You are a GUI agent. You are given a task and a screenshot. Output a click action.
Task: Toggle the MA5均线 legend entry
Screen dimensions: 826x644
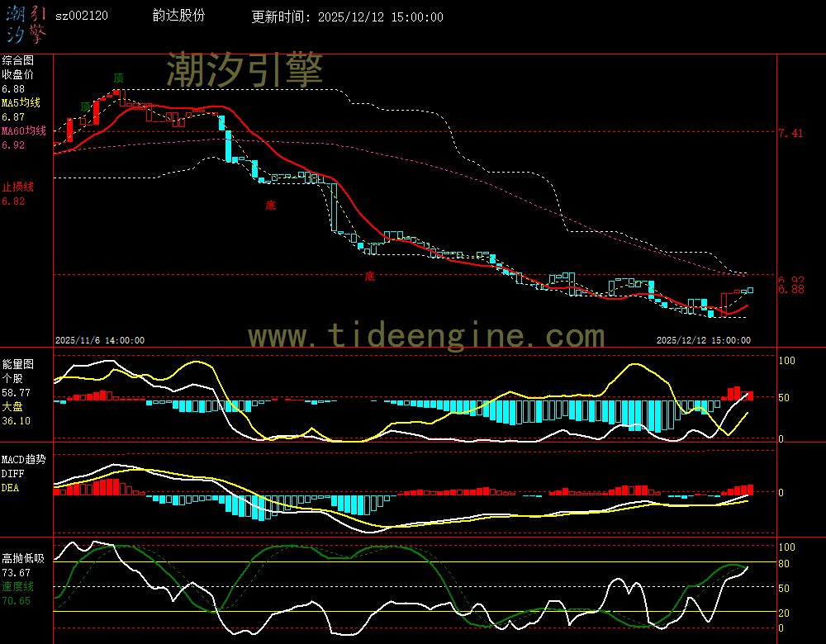click(x=21, y=103)
